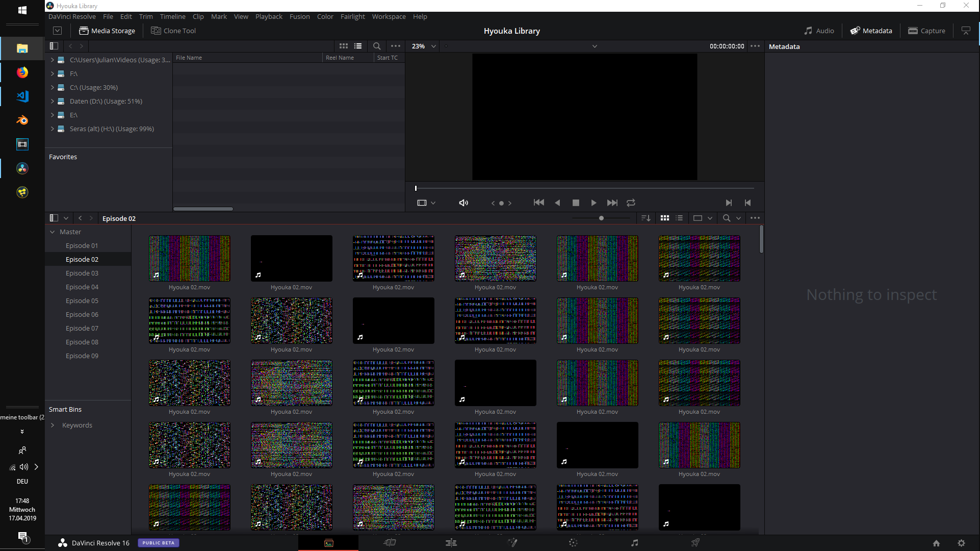Click the viewer scrubber playhead

click(416, 188)
